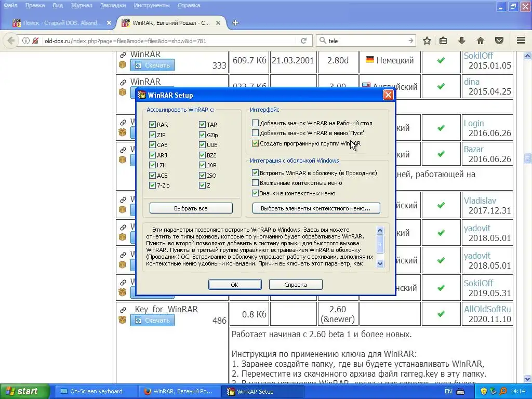Click the keyboard tray icon
532x399 pixels.
460,392
